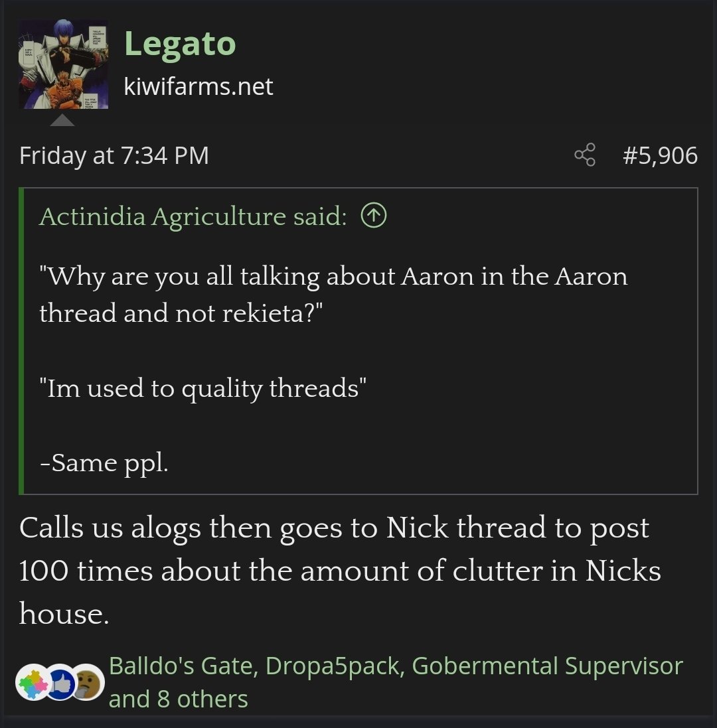Click the '-Same ppl.' line in quote
Image resolution: width=717 pixels, height=728 pixels.
coord(104,463)
